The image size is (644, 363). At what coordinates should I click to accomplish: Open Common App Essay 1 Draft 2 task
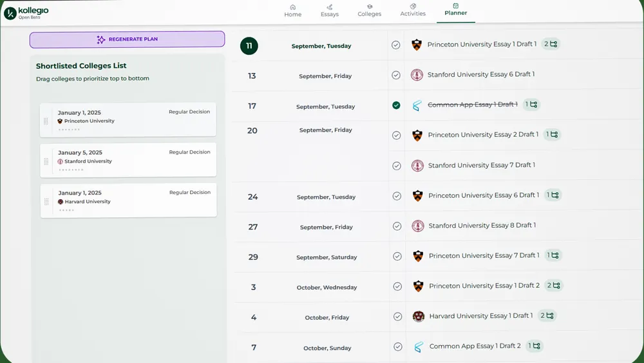point(475,346)
